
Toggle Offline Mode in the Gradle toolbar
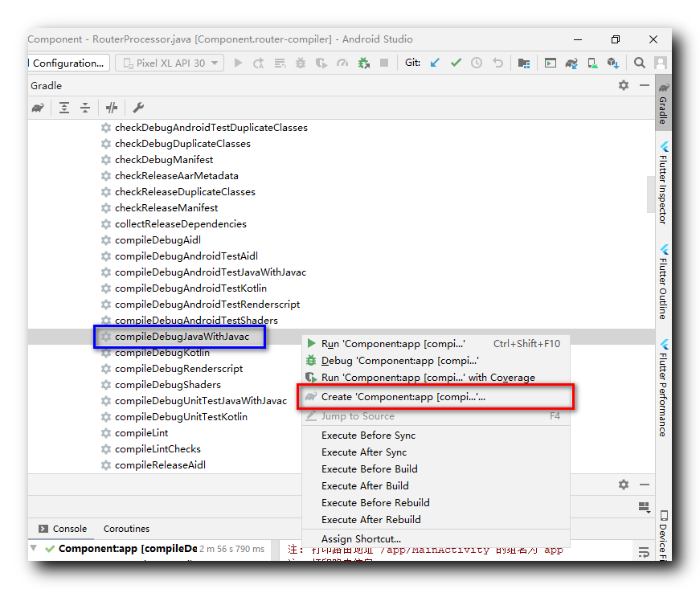click(x=112, y=108)
